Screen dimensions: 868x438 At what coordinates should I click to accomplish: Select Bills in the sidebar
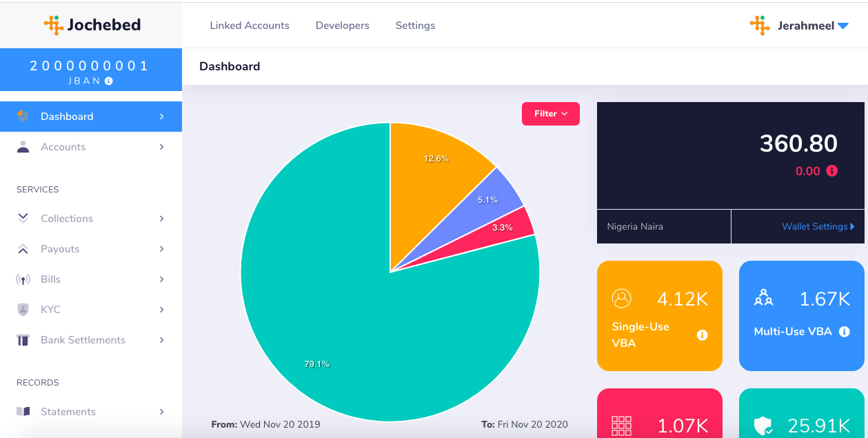click(x=91, y=279)
